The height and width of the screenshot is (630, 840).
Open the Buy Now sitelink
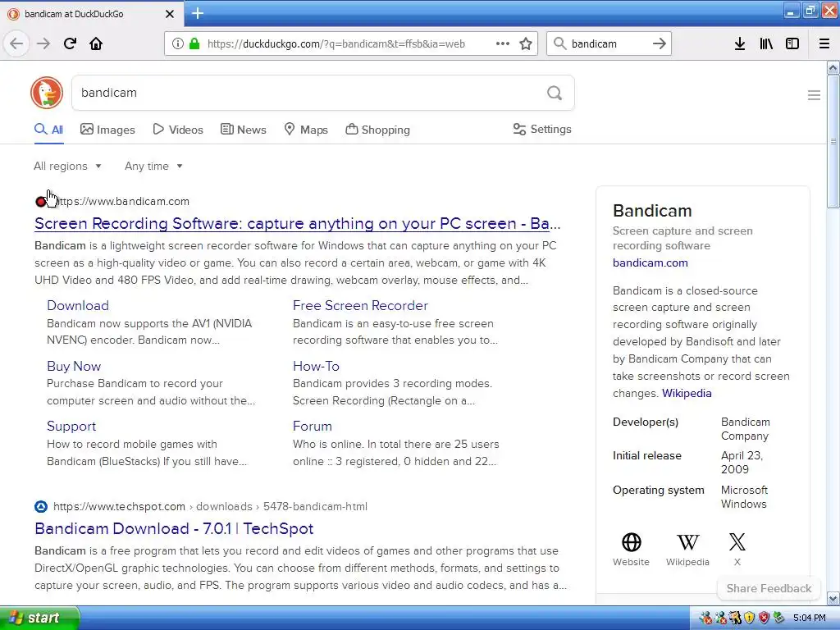point(73,366)
